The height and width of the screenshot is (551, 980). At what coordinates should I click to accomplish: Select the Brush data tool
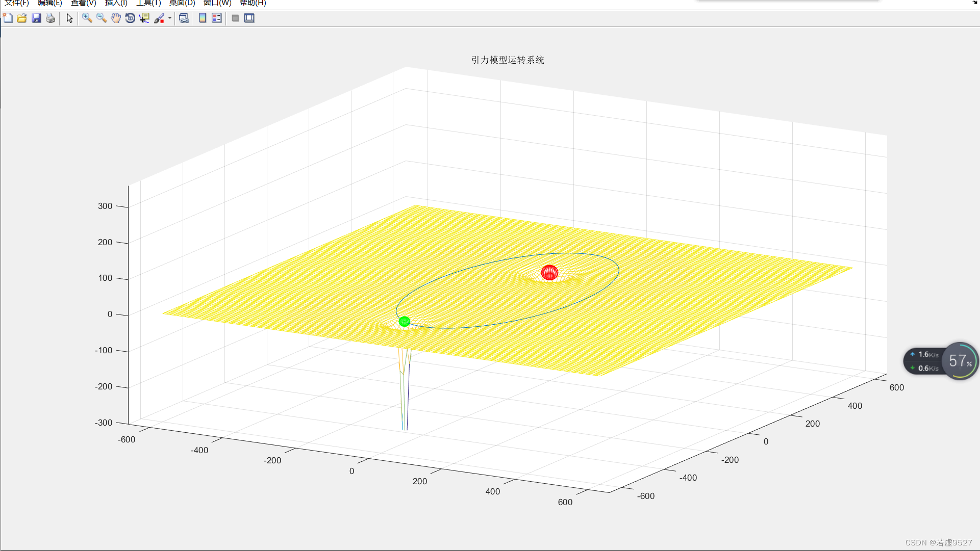tap(159, 18)
